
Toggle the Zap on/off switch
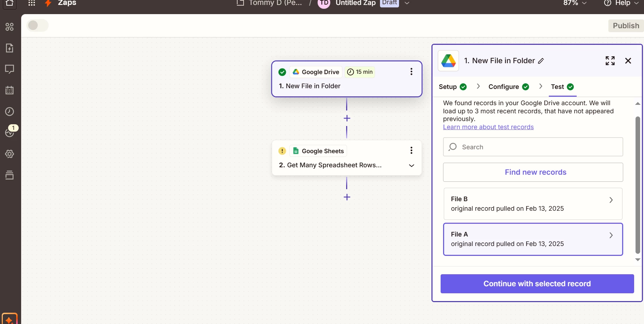(38, 25)
